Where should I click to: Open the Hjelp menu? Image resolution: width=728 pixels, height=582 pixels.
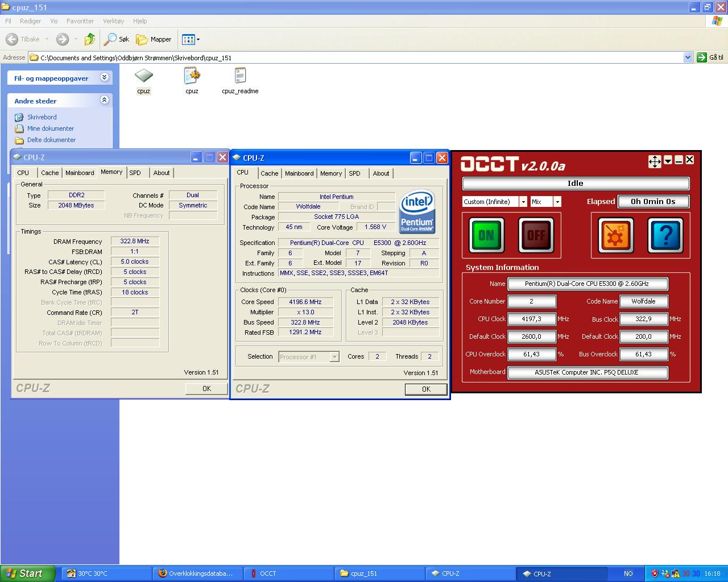coord(140,21)
